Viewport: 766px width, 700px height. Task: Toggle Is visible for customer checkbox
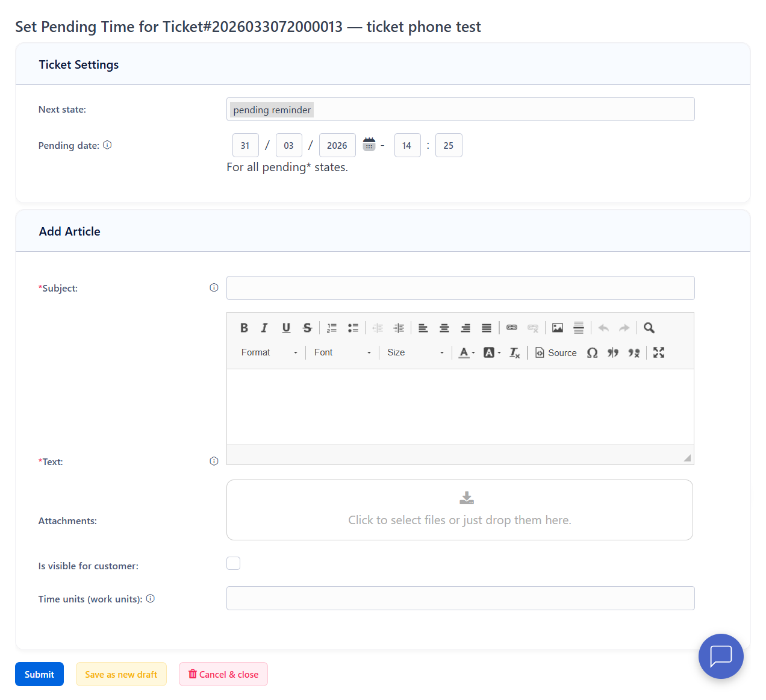pyautogui.click(x=233, y=563)
